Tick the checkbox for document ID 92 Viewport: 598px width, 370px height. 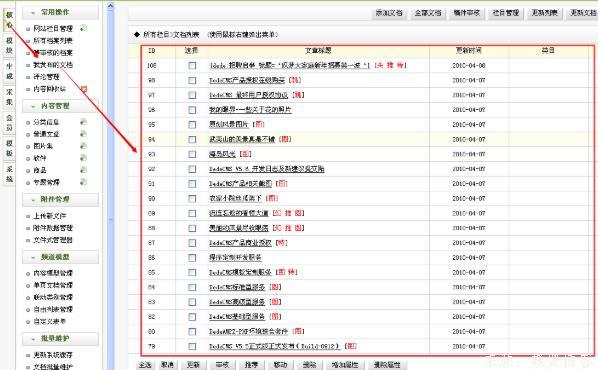(192, 169)
